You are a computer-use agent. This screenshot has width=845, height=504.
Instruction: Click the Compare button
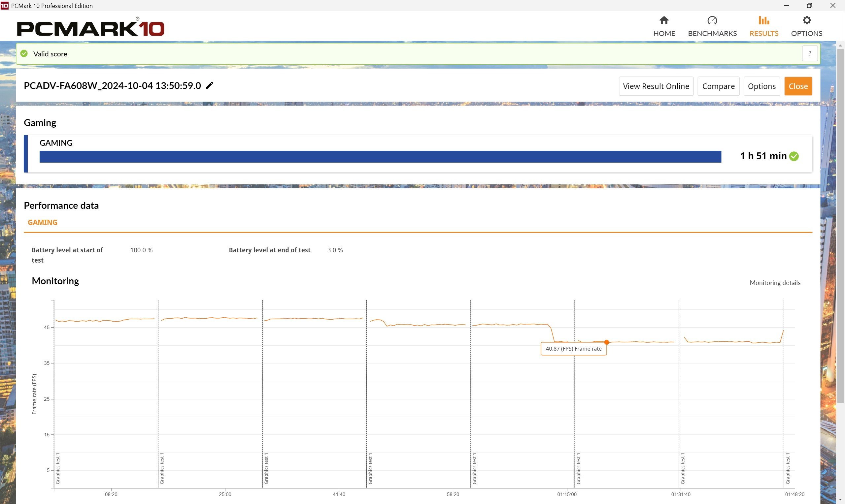pyautogui.click(x=718, y=86)
